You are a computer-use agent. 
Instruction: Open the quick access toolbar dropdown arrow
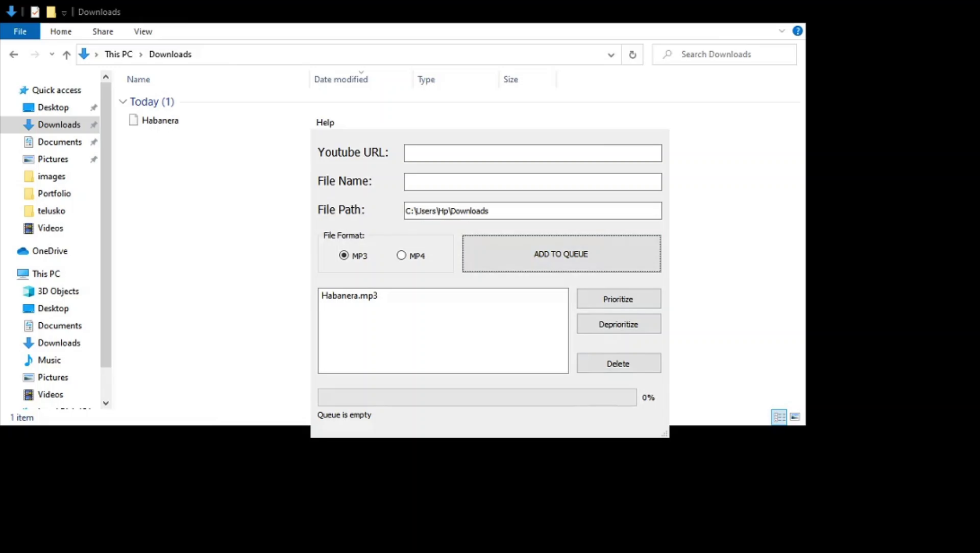pyautogui.click(x=64, y=12)
